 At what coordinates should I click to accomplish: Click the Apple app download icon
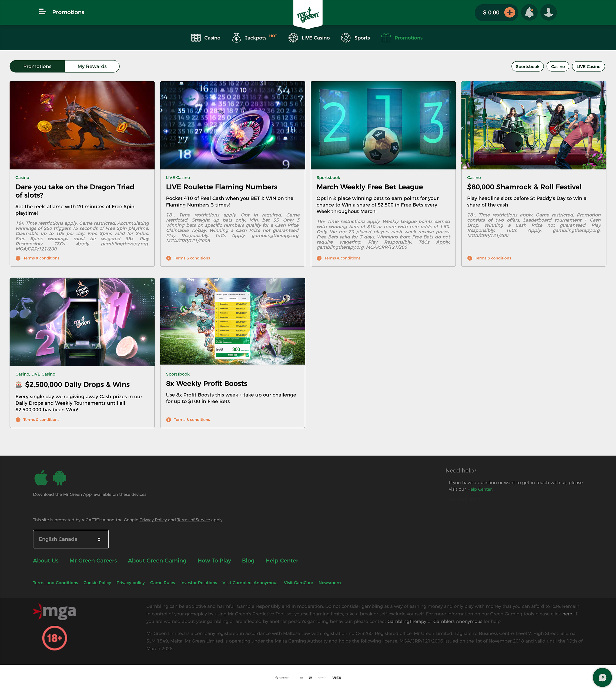click(x=41, y=477)
